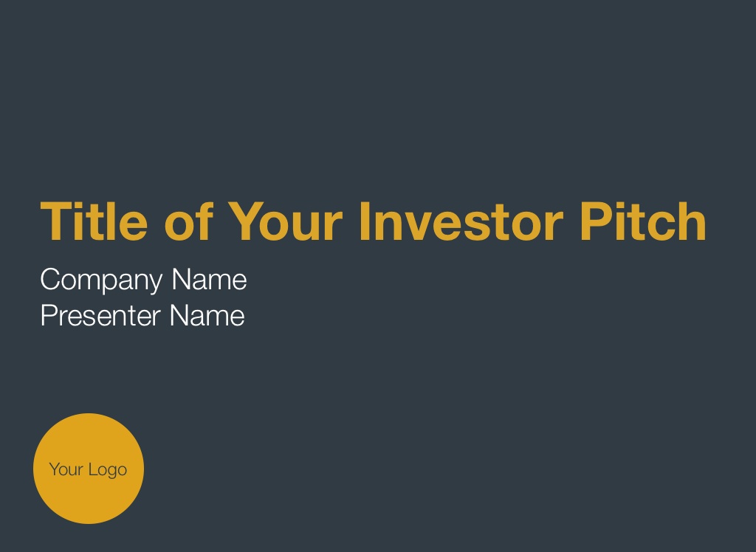Click Name after the word Presenter
The image size is (756, 552).
[207, 316]
